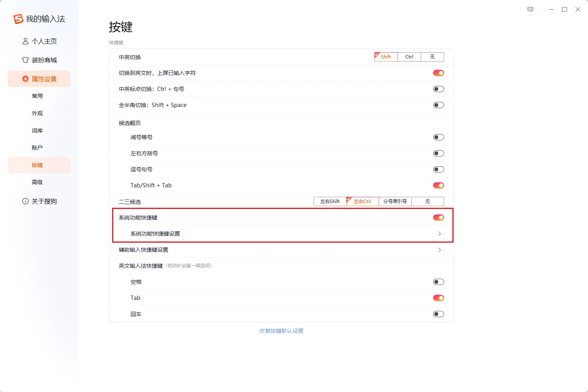This screenshot has width=588, height=392.
Task: Enable the 中英标点切换 toggle
Action: [x=438, y=89]
